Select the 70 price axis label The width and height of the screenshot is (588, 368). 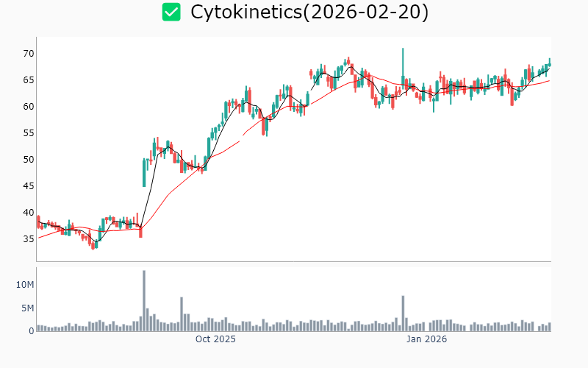28,53
